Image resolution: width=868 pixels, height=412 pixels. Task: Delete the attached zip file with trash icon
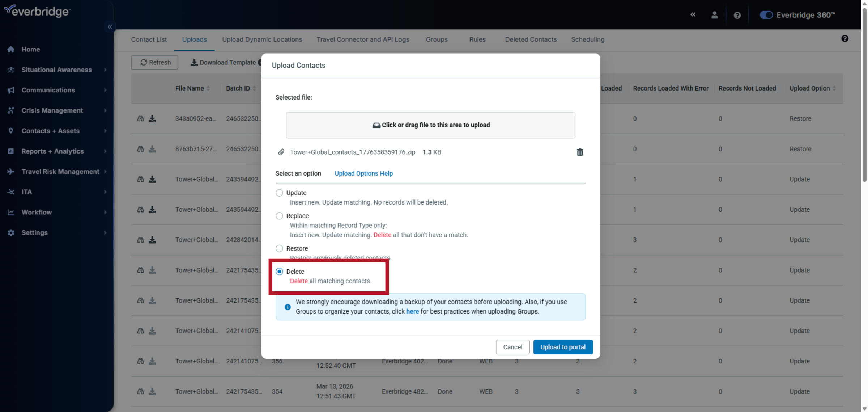tap(580, 152)
